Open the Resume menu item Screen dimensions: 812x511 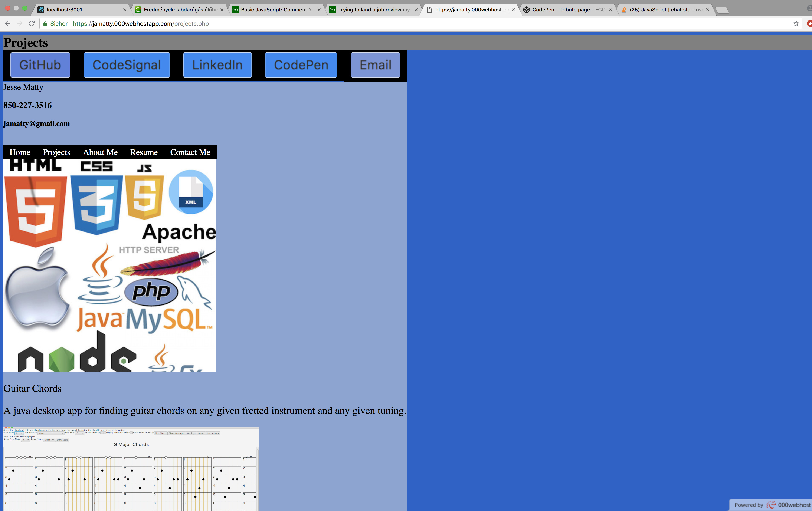click(x=144, y=152)
